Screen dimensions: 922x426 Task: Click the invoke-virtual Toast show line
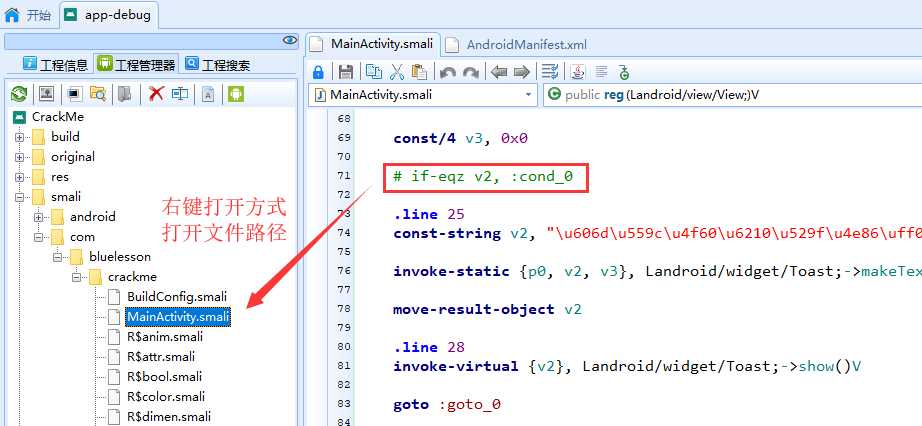click(627, 367)
